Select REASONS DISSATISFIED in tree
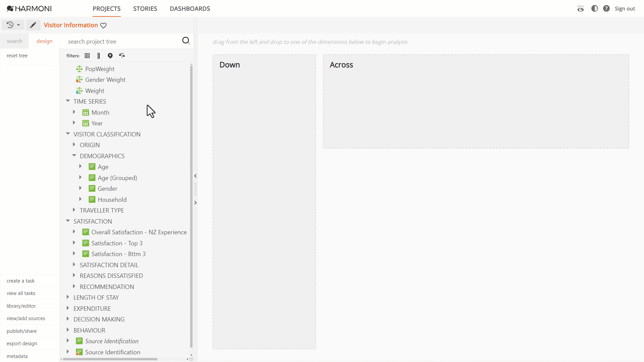Screen dimensions: 644x362 [x=111, y=276]
